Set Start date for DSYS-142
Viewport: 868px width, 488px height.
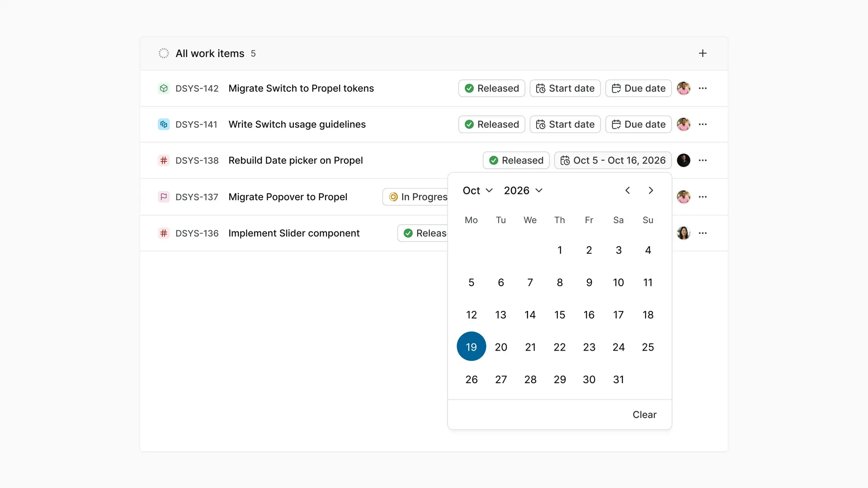pyautogui.click(x=565, y=88)
